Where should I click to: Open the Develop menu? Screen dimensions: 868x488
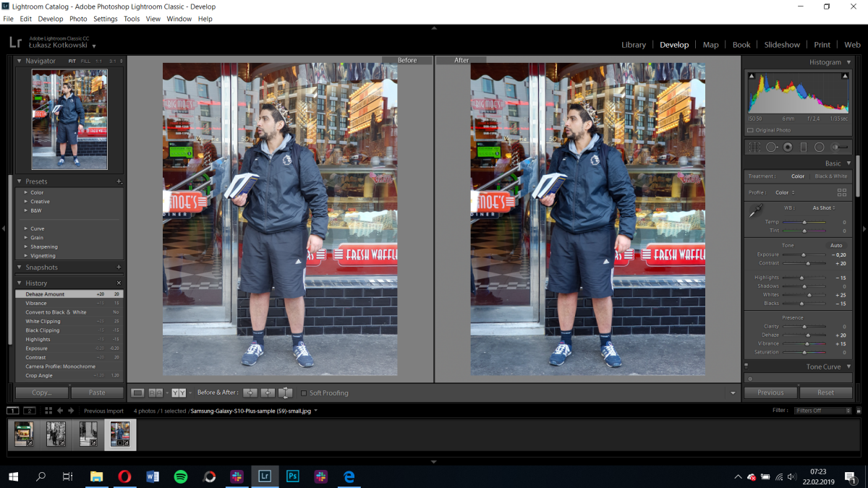click(x=51, y=19)
